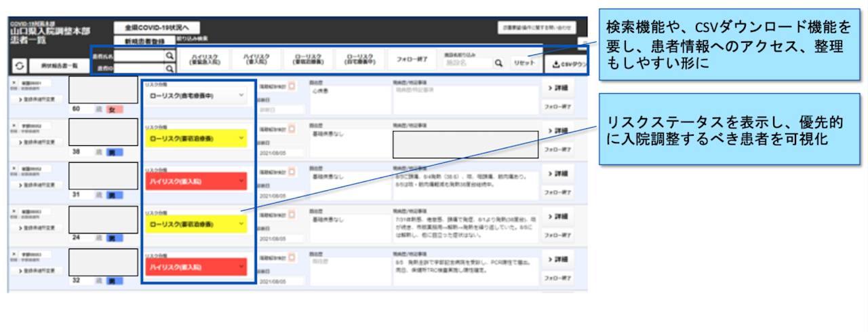Click the date field 2021/08/05 in the age-38 row
The image size is (868, 332).
tap(281, 153)
